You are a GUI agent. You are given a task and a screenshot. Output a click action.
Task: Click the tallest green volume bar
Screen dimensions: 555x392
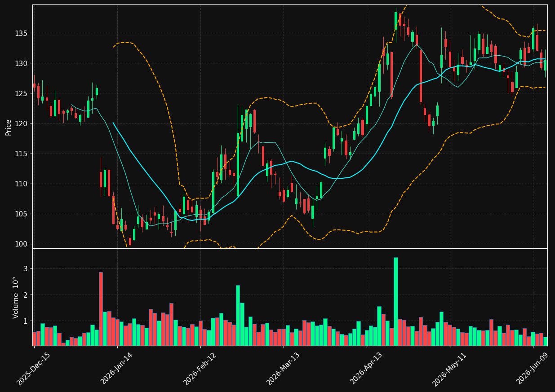395,301
